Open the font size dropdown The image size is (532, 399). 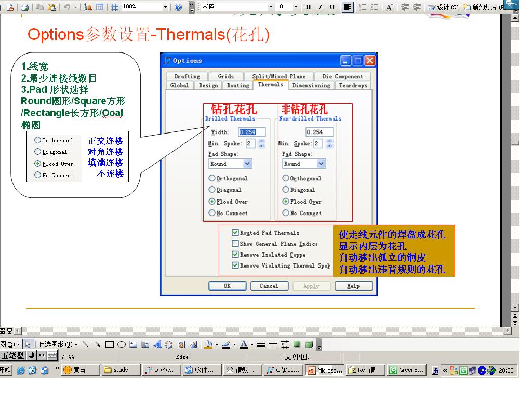tap(296, 7)
